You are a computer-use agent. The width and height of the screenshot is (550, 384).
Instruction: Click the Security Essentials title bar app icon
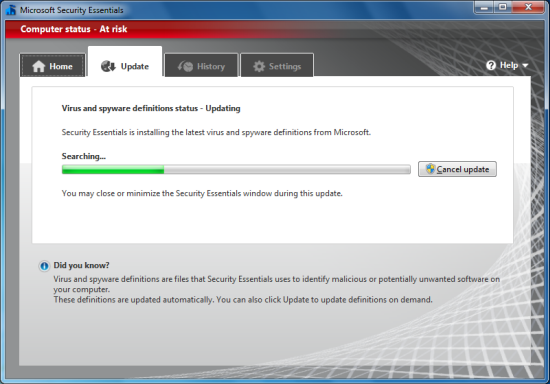pos(11,10)
